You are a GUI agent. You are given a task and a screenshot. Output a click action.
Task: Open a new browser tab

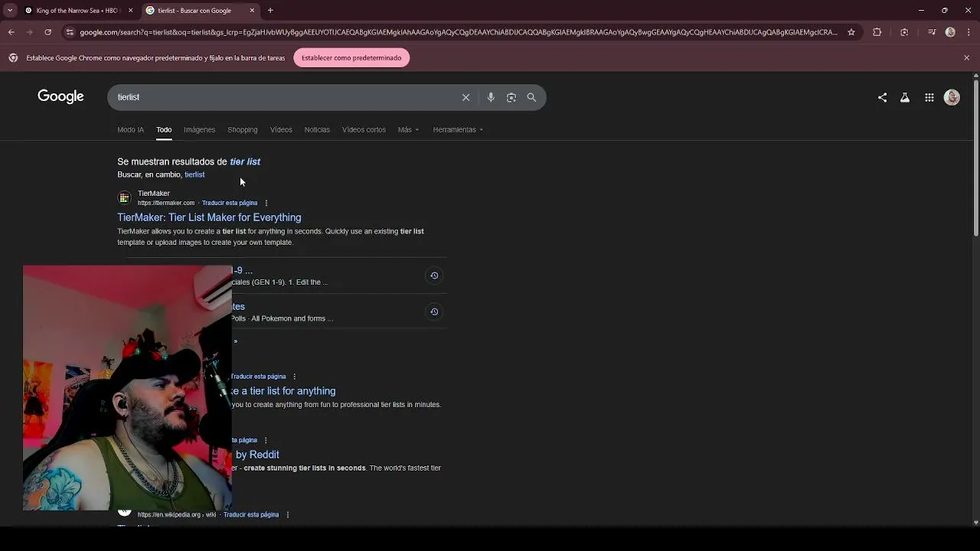(270, 11)
